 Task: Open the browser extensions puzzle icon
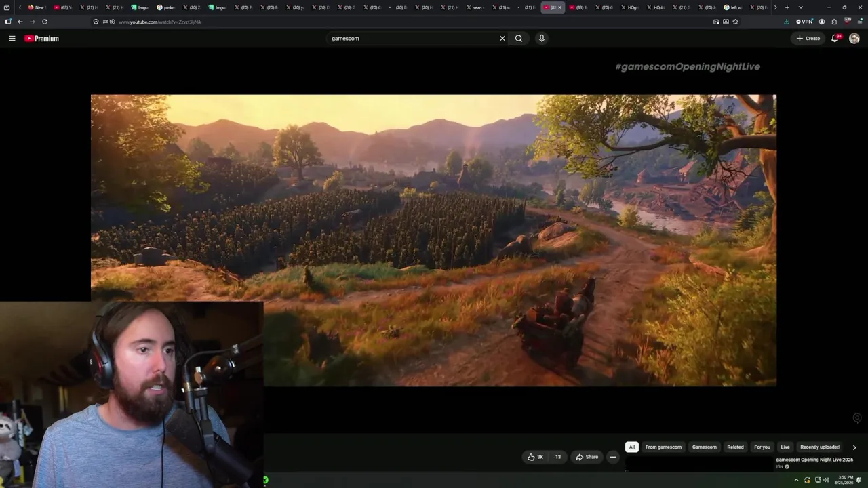[x=834, y=22]
